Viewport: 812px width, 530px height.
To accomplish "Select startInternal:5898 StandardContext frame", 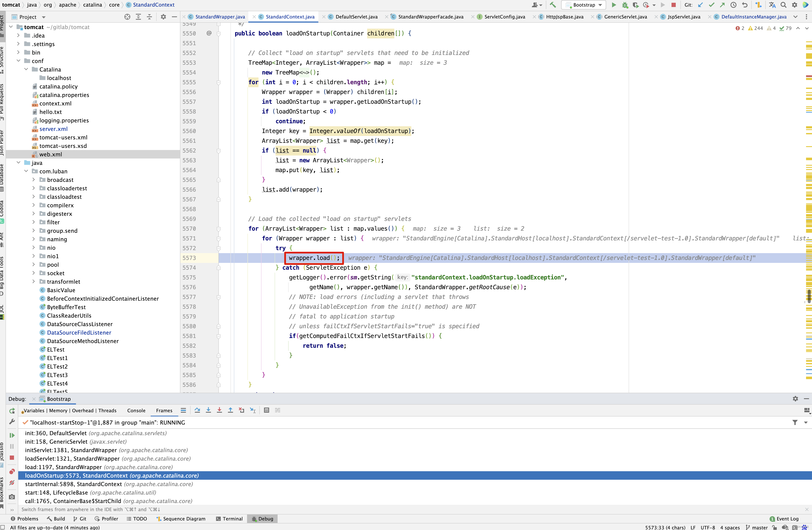I will (x=415, y=484).
